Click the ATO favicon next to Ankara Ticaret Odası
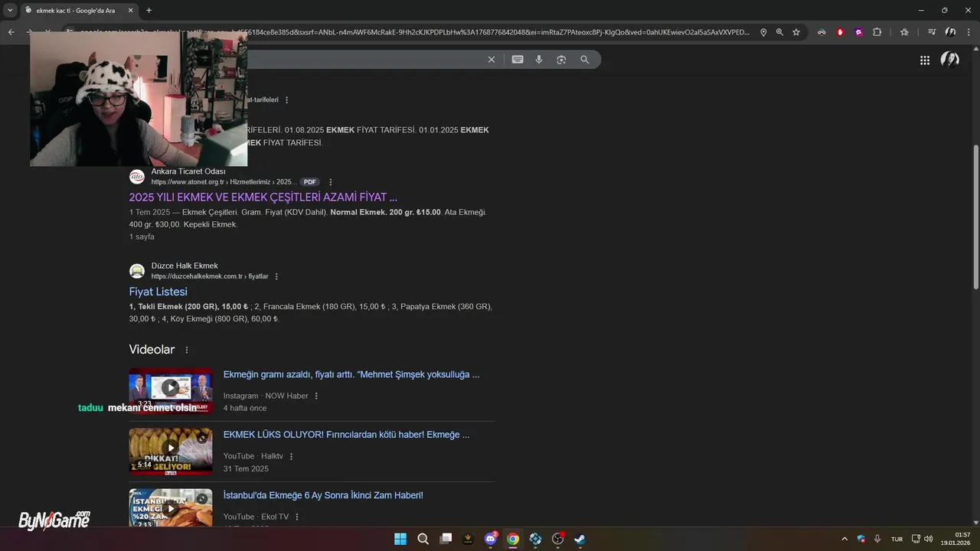Image resolution: width=980 pixels, height=551 pixels. click(137, 177)
